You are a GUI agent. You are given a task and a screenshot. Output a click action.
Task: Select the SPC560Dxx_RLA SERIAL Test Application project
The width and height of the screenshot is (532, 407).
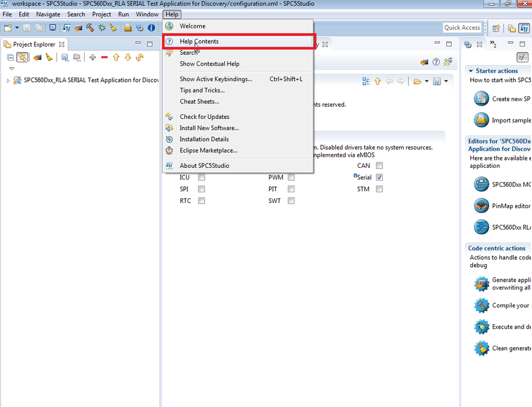pos(91,80)
